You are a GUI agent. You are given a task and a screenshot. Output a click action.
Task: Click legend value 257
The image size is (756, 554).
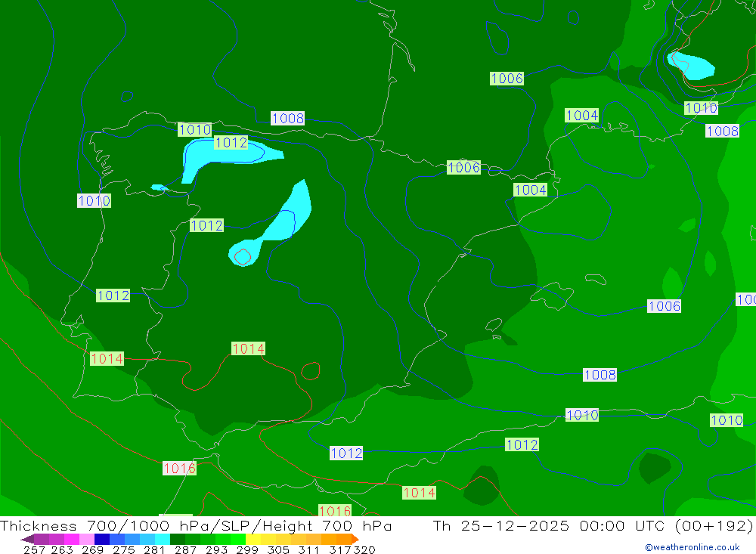coord(34,550)
